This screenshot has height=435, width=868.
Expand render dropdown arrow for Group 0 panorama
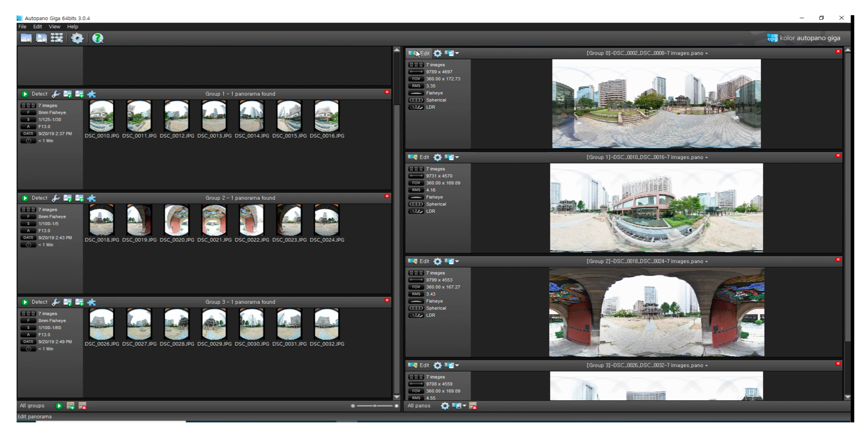[x=457, y=53]
